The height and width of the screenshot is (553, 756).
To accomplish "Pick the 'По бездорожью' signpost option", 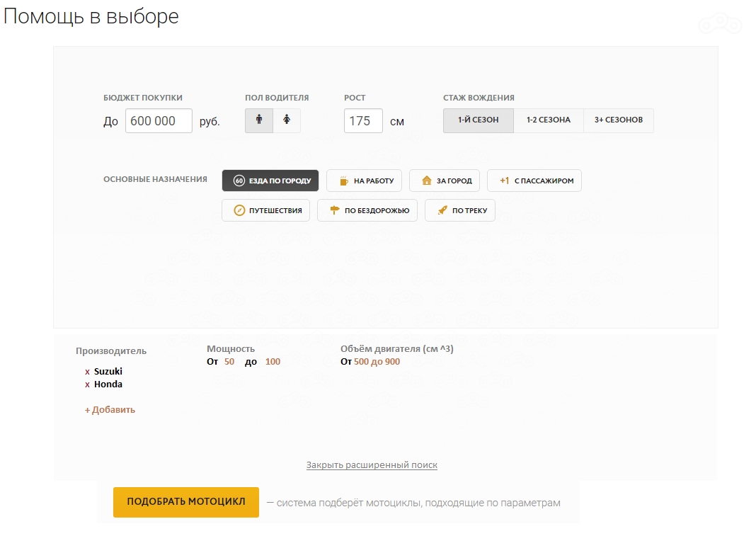I will (x=367, y=210).
